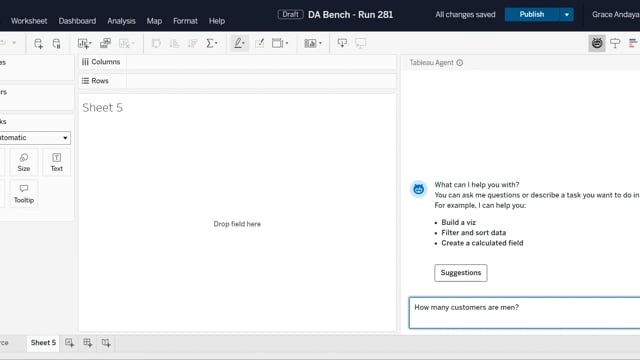Click the Download toolbar icon
The height and width of the screenshot is (360, 640).
(342, 43)
